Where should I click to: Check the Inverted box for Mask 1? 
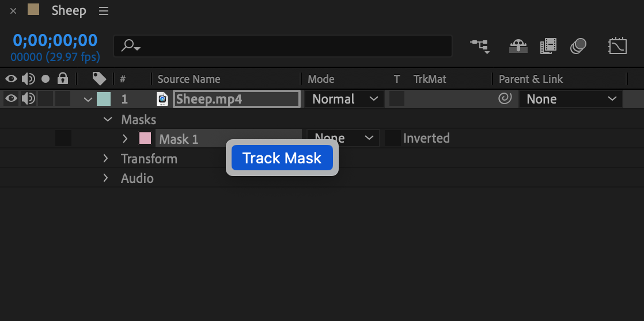[x=392, y=138]
